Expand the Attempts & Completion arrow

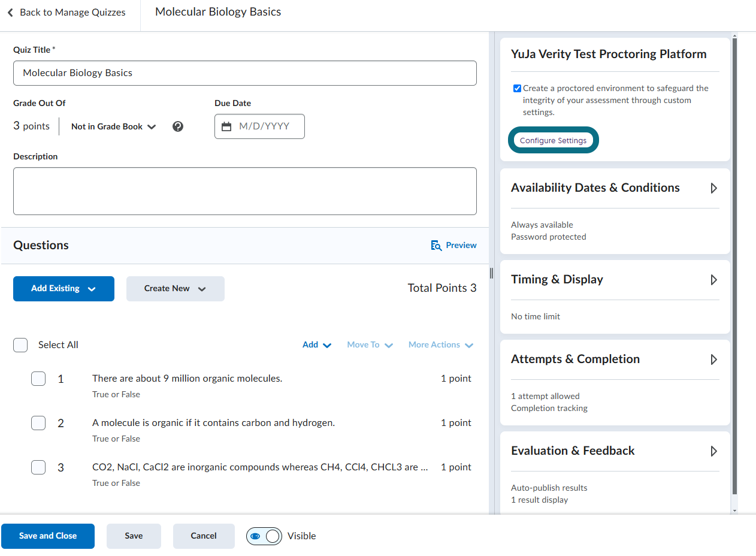(713, 359)
